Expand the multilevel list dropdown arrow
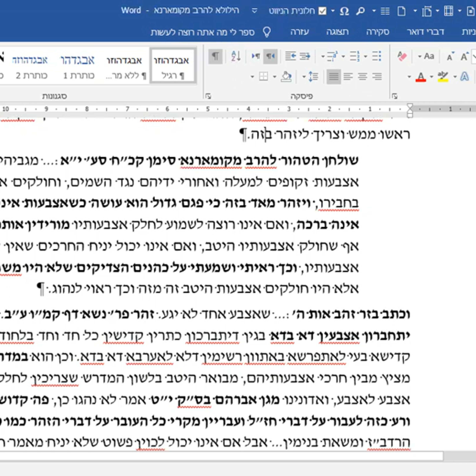 coord(323,57)
